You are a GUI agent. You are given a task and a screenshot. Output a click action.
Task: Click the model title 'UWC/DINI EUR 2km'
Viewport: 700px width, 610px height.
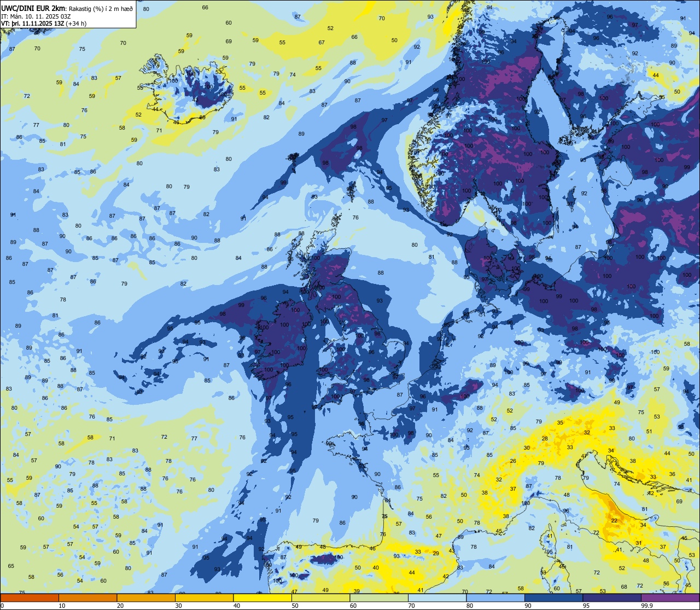(33, 8)
